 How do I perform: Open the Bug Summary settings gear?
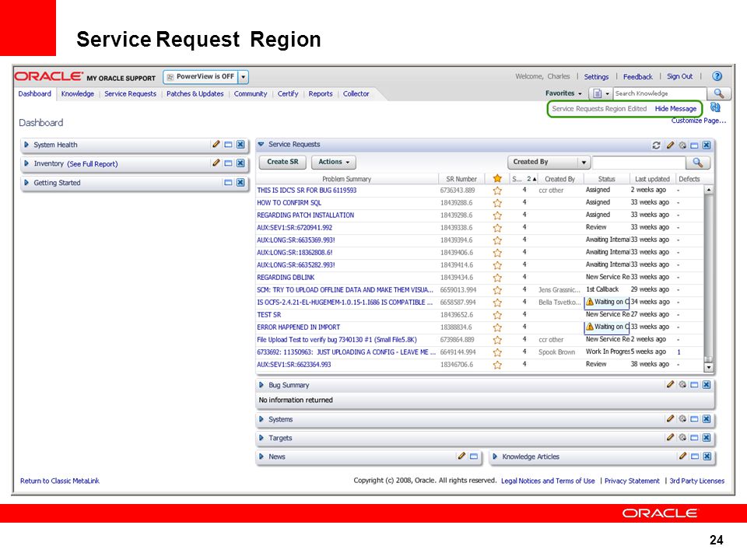[682, 385]
